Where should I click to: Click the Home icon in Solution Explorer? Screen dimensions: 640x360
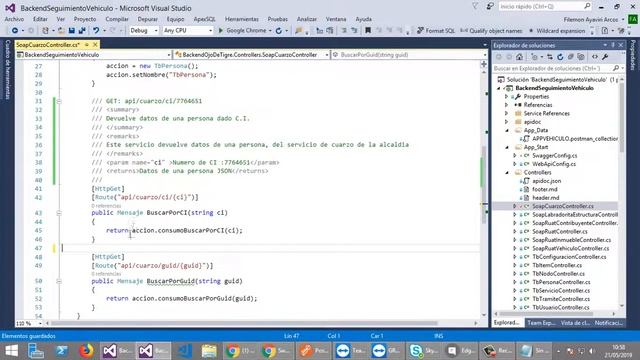(x=519, y=57)
